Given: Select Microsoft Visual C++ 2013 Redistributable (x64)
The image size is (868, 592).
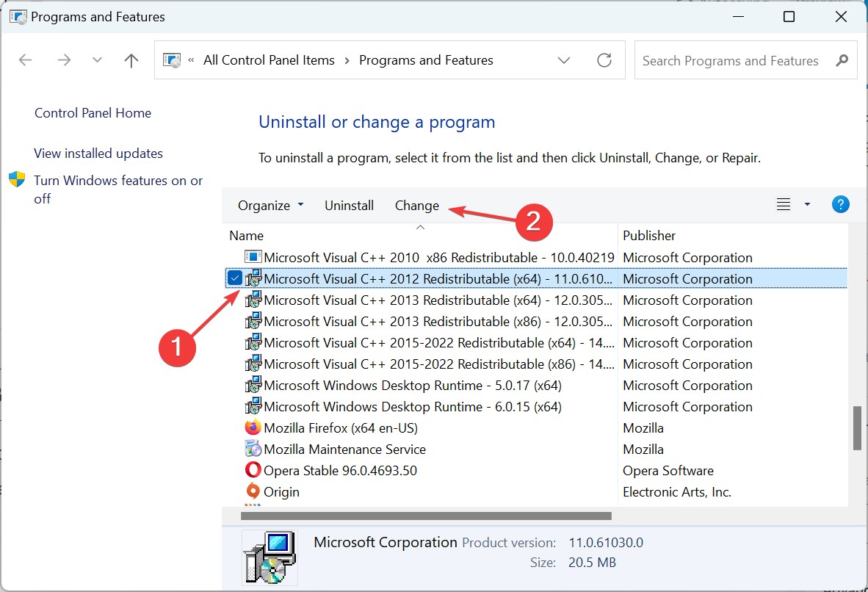Looking at the screenshot, I should click(x=438, y=300).
